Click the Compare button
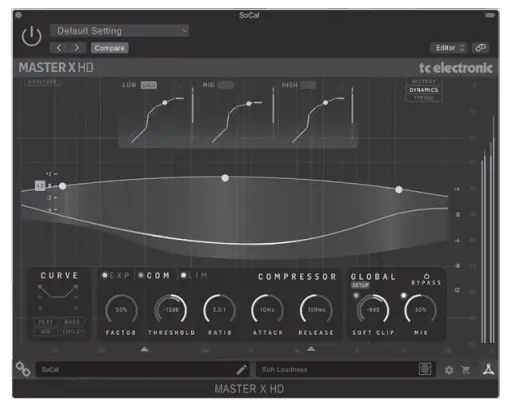Image resolution: width=517 pixels, height=416 pixels. (109, 48)
